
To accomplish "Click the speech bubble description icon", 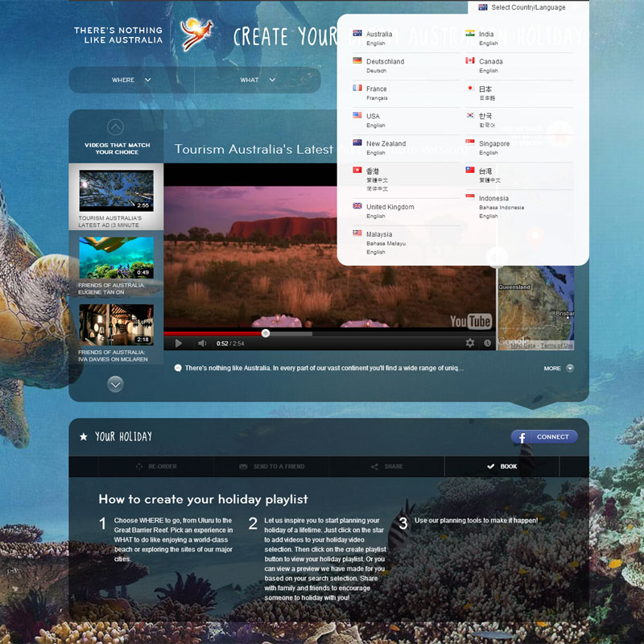I will coord(178,369).
